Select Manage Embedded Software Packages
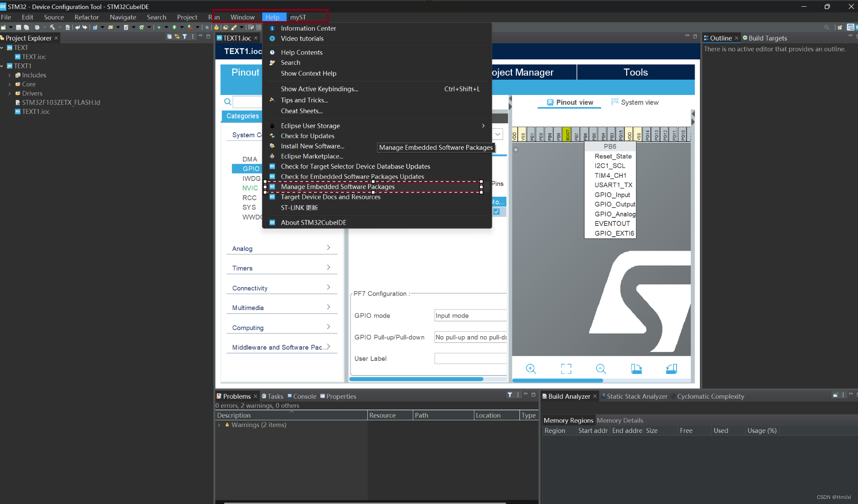Screen dimensions: 858x504 click(x=377, y=187)
